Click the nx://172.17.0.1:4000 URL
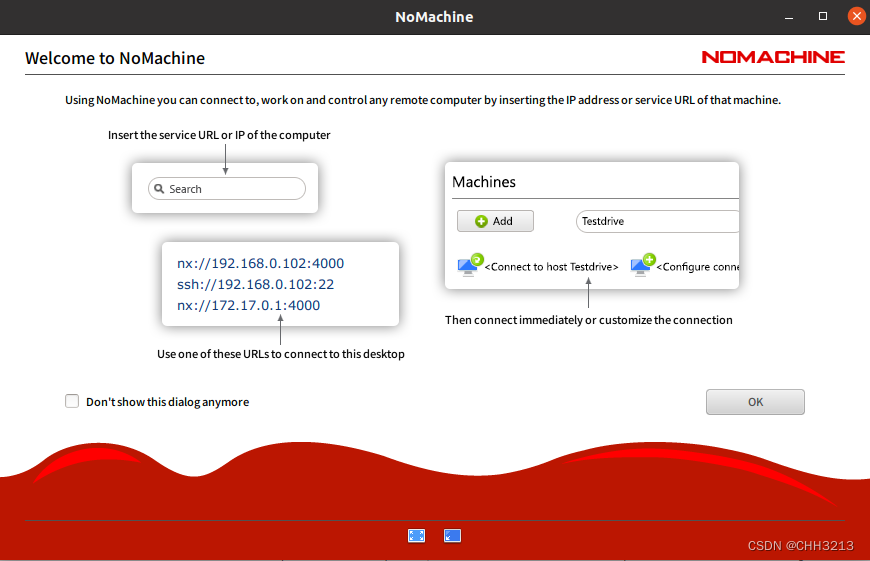The height and width of the screenshot is (561, 870). pyautogui.click(x=249, y=305)
